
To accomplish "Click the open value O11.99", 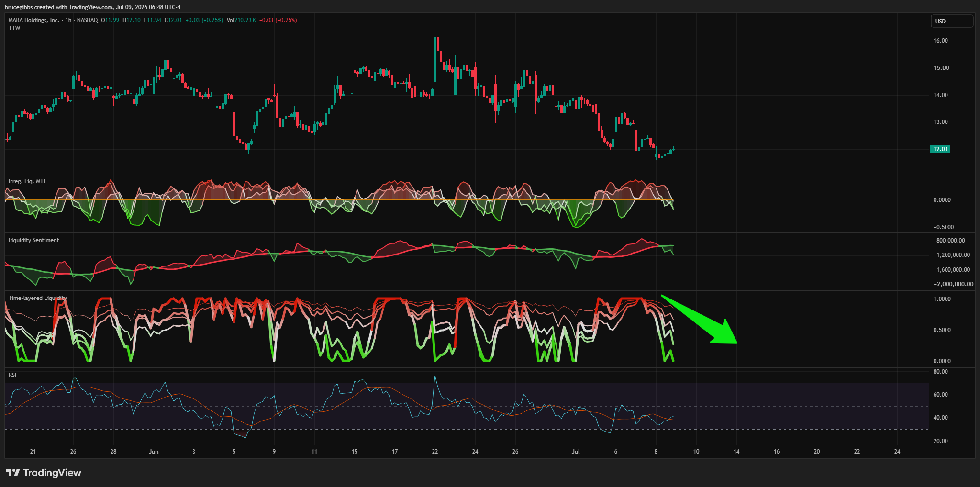I will (110, 20).
